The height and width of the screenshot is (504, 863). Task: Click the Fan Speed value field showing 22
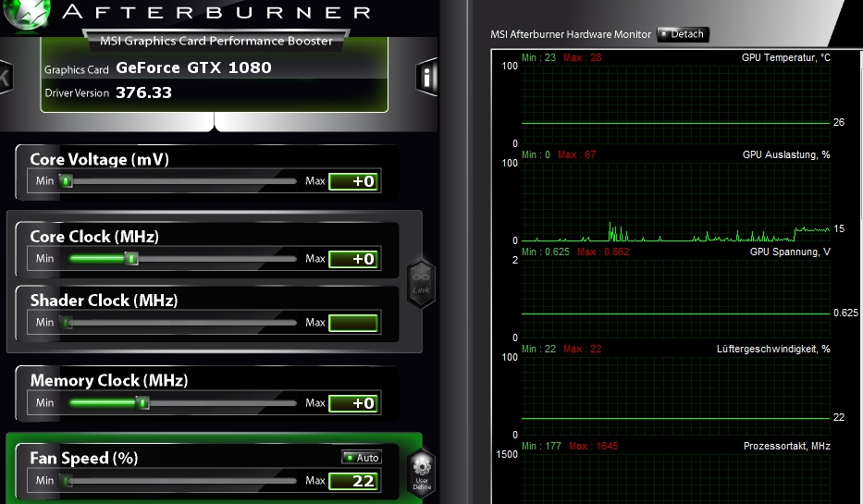pos(353,481)
